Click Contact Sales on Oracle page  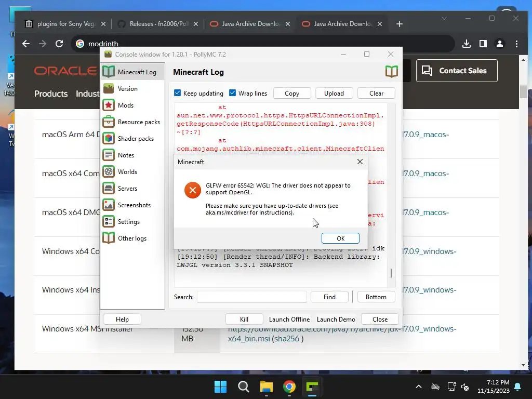click(x=457, y=71)
